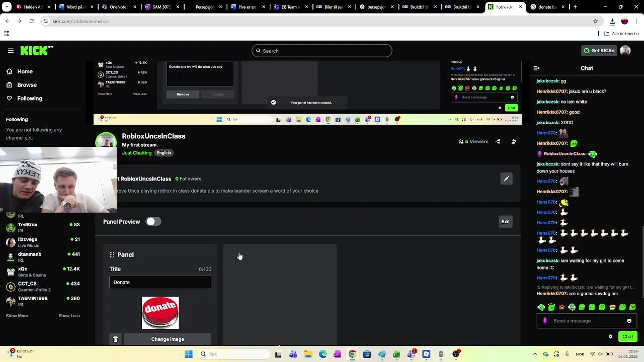This screenshot has width=644, height=362.
Task: Open TedBruv recommended channel
Action: click(x=43, y=227)
